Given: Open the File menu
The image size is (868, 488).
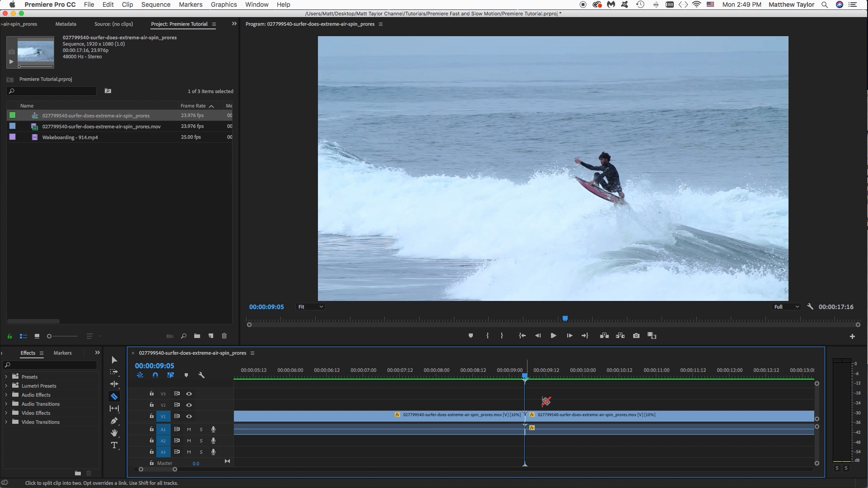Looking at the screenshot, I should [x=89, y=5].
